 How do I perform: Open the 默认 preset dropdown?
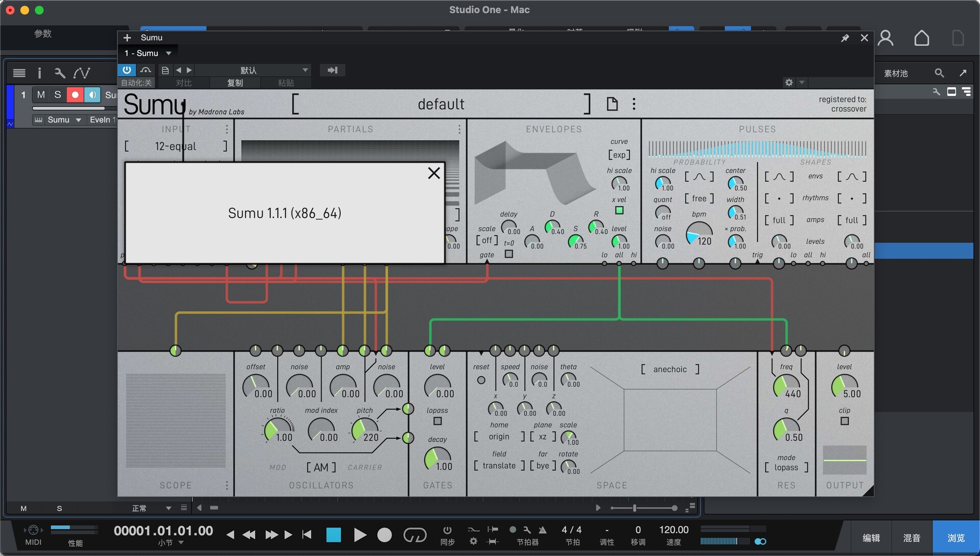click(253, 70)
